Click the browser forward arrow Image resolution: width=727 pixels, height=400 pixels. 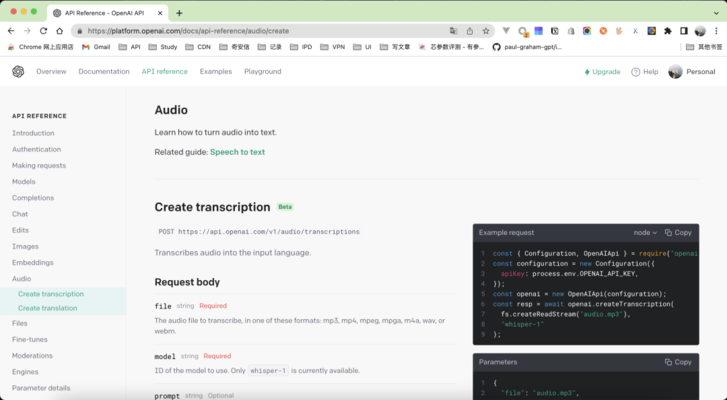pos(27,31)
